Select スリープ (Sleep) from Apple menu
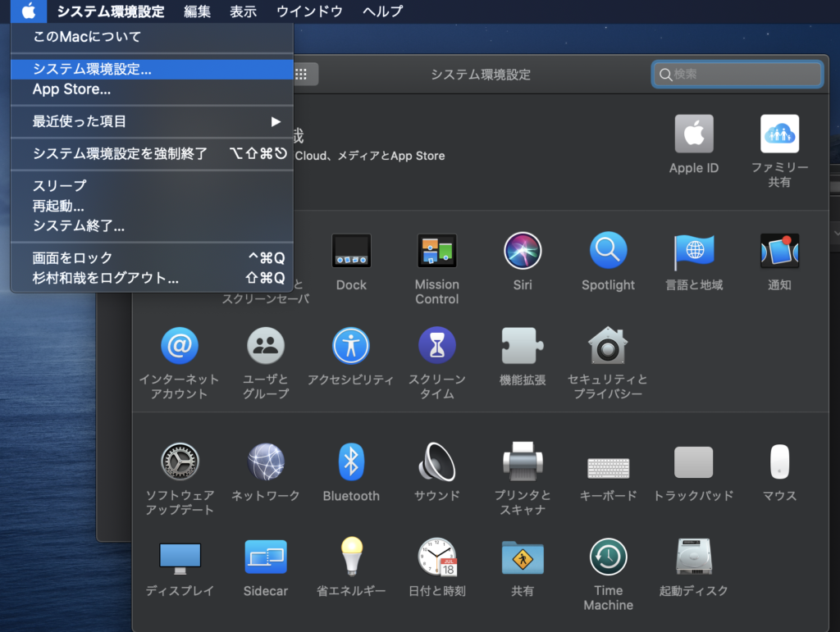The width and height of the screenshot is (840, 632). (x=152, y=186)
